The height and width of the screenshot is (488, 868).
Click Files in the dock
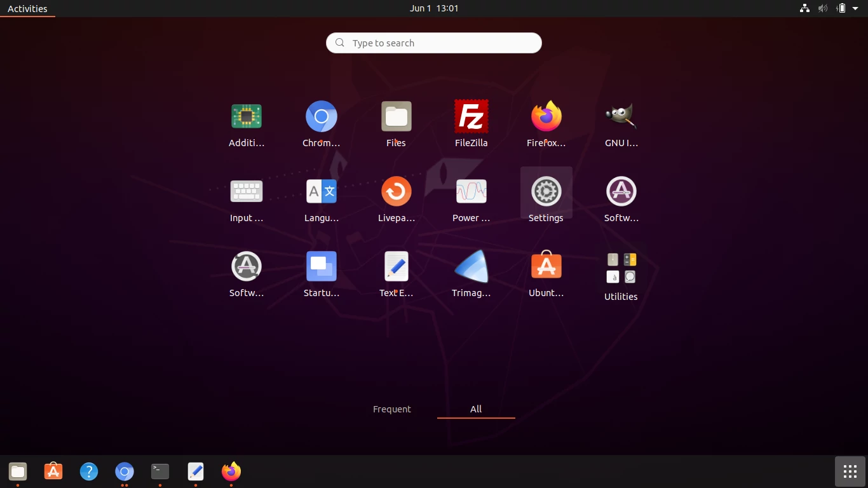click(18, 471)
